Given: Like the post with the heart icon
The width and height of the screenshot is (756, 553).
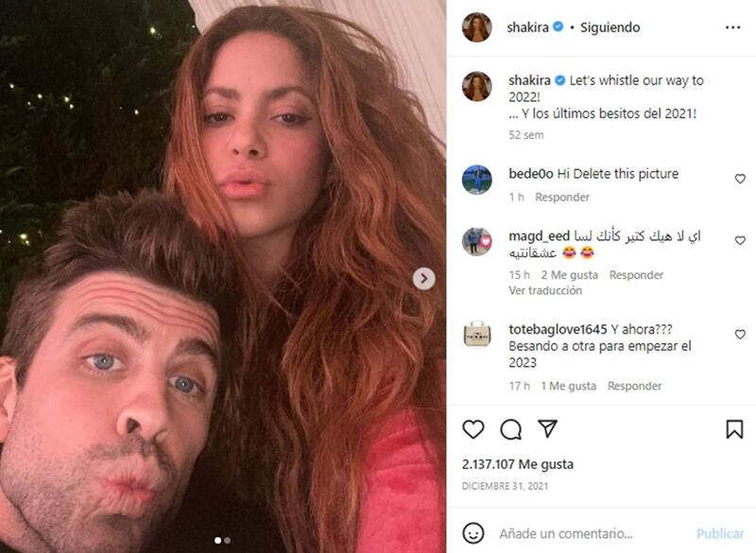Looking at the screenshot, I should [473, 428].
